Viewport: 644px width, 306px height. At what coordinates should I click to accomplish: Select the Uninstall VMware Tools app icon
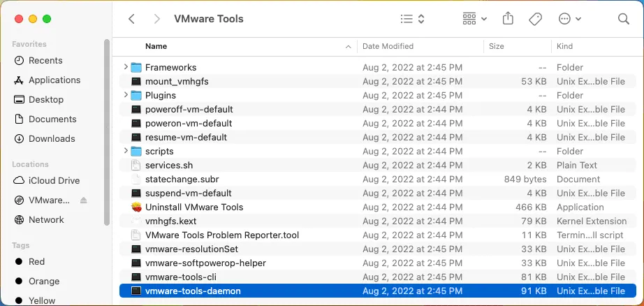point(136,207)
